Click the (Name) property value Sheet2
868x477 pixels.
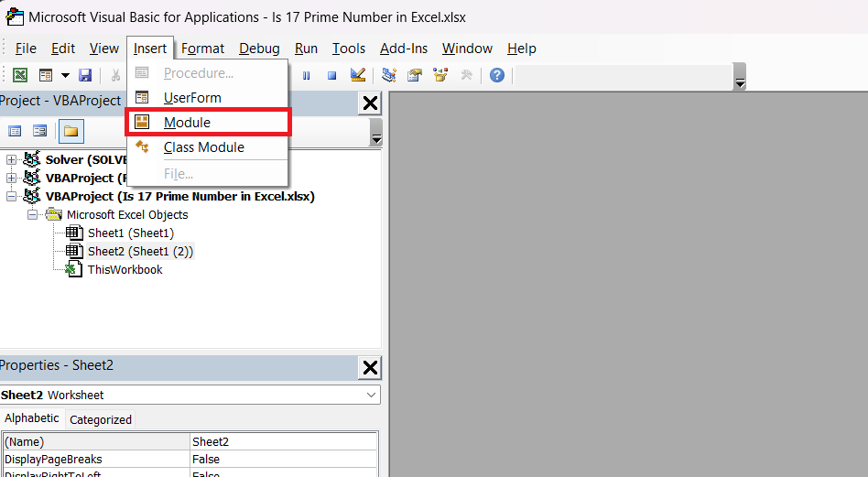click(x=284, y=441)
